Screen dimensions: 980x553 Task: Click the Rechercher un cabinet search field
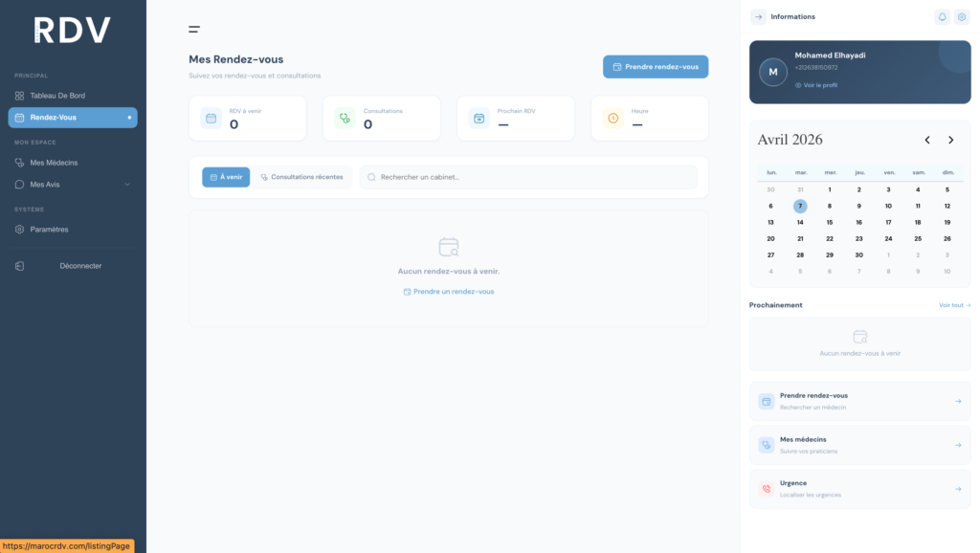528,177
